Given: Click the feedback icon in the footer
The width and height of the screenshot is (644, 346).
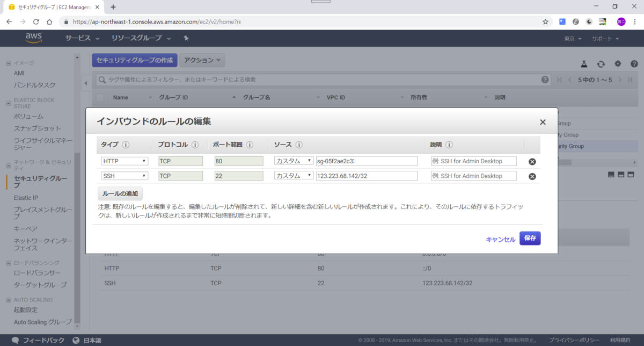Looking at the screenshot, I should (15, 340).
